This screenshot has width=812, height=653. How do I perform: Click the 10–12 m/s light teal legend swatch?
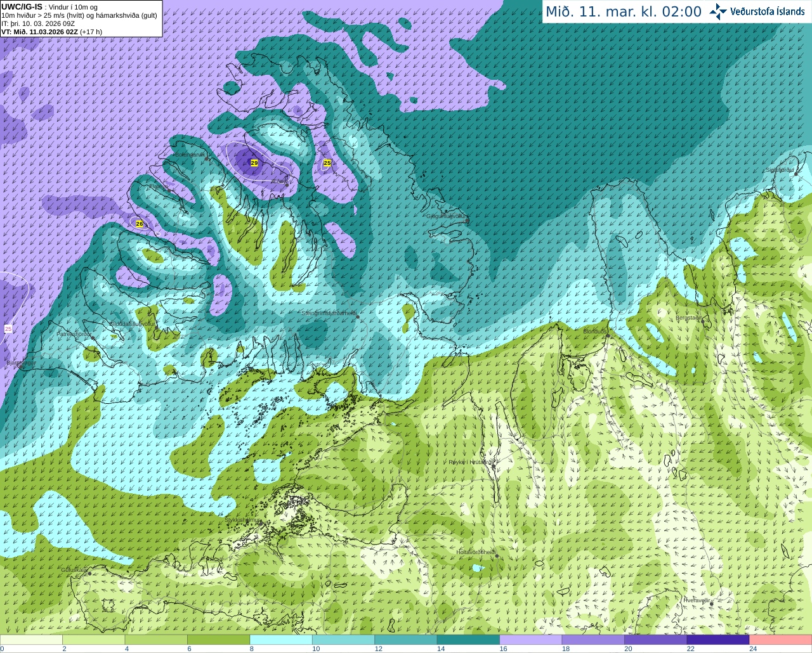pos(343,640)
